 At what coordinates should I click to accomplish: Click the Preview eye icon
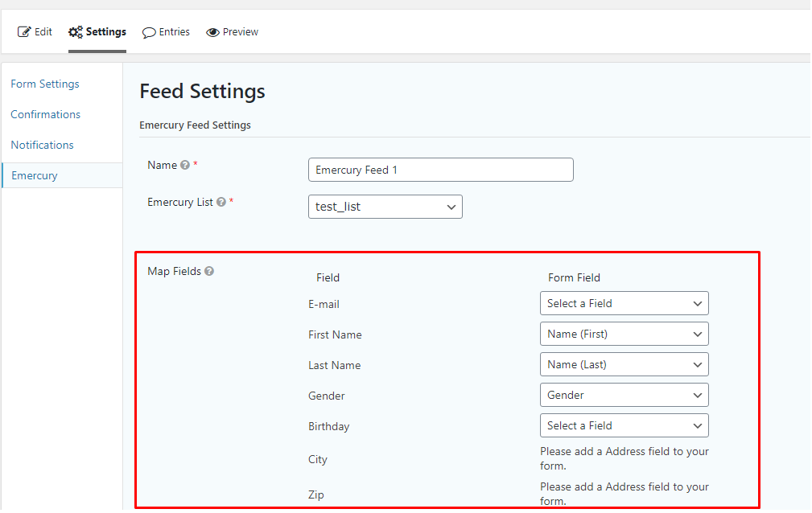pyautogui.click(x=212, y=32)
